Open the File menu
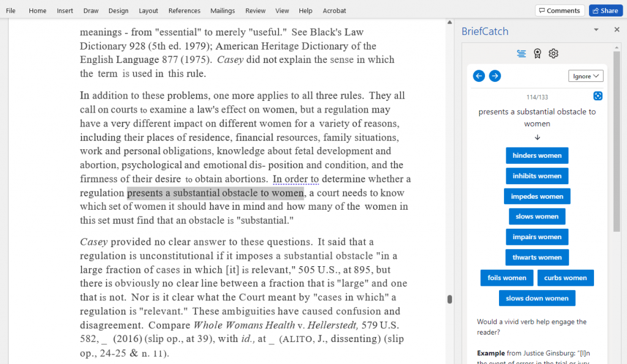Image resolution: width=627 pixels, height=364 pixels. pyautogui.click(x=11, y=11)
